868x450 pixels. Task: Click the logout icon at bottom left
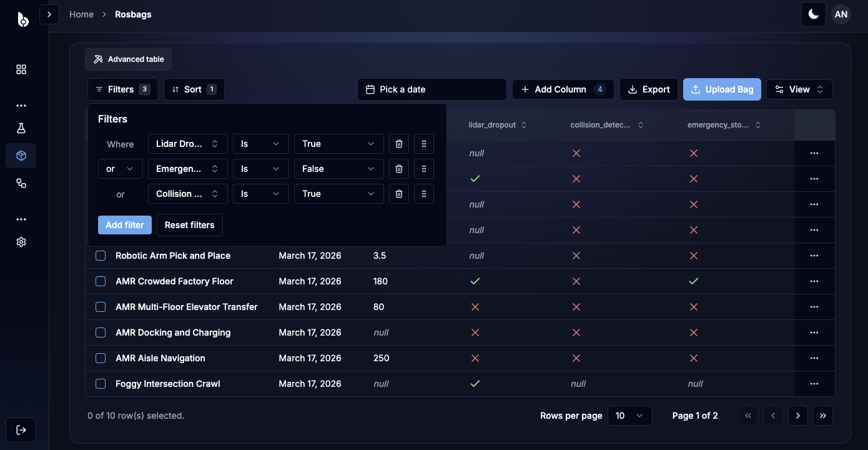click(21, 430)
